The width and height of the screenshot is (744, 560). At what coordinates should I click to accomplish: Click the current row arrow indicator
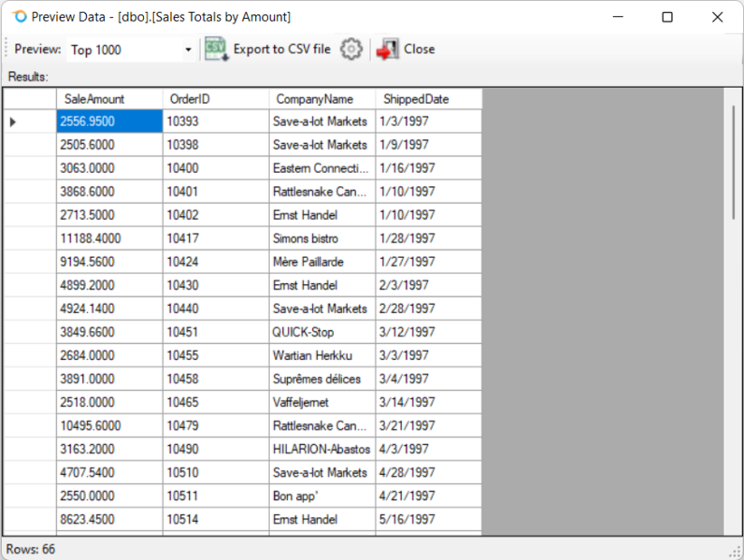pos(13,122)
